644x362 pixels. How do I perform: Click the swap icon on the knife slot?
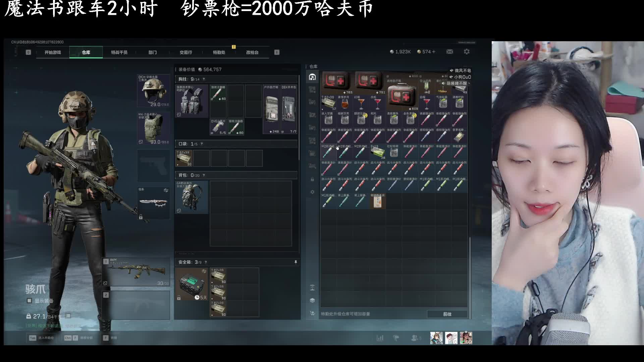166,190
